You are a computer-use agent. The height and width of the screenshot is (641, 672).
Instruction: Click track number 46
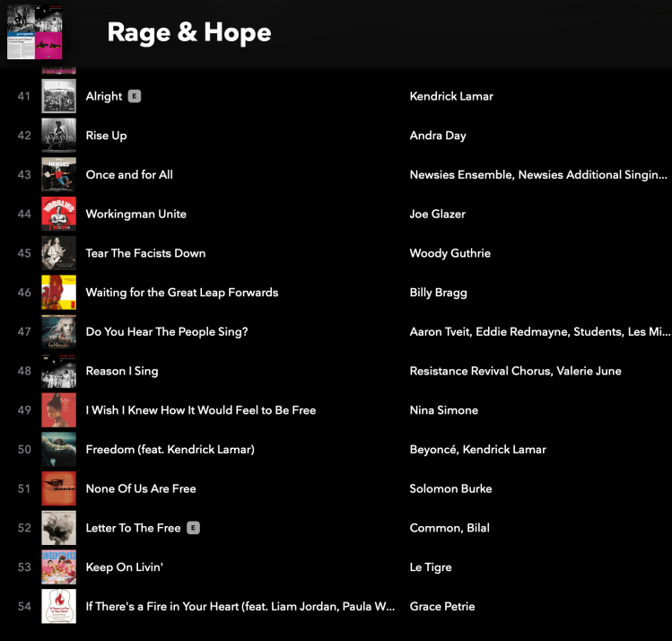point(24,293)
